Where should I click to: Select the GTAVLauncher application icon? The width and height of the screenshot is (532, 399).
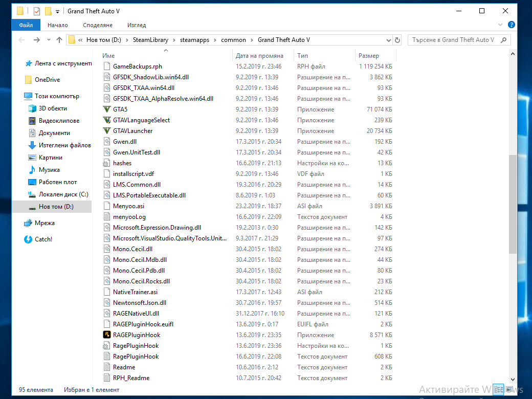click(x=107, y=130)
